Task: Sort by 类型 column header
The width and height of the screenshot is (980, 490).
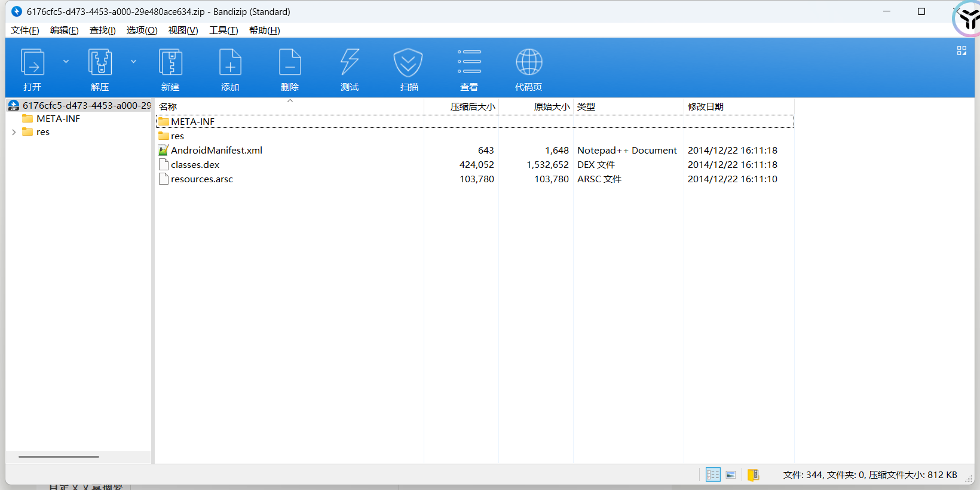Action: (629, 106)
